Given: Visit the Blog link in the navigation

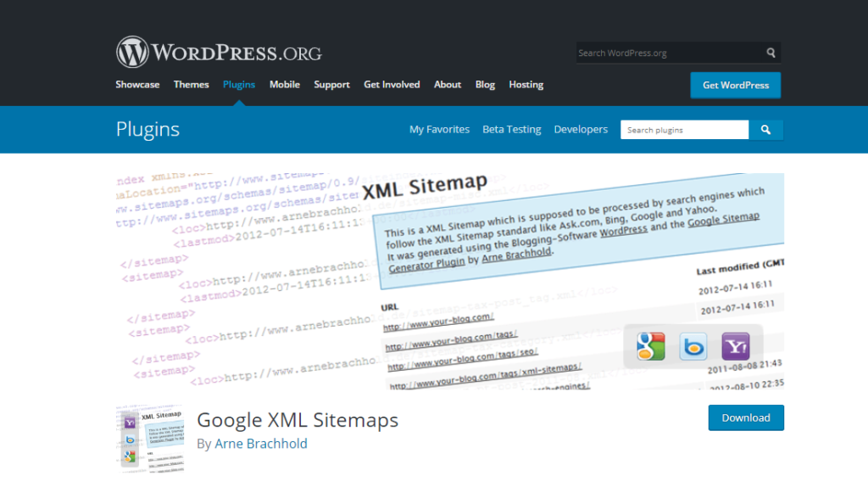Looking at the screenshot, I should (485, 85).
